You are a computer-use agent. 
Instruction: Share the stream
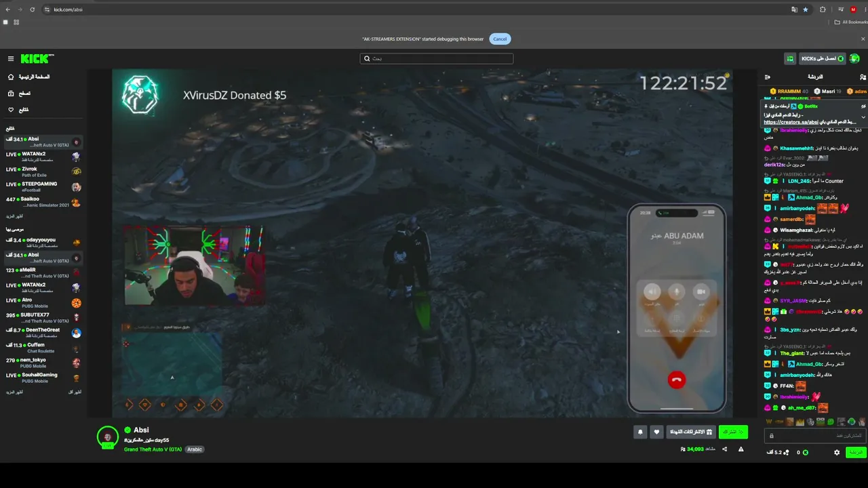[725, 449]
